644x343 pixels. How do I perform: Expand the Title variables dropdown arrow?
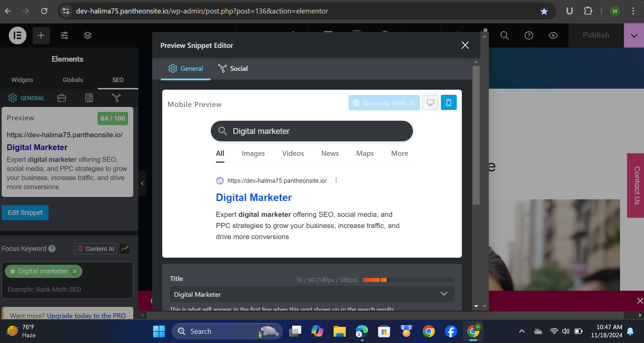444,294
